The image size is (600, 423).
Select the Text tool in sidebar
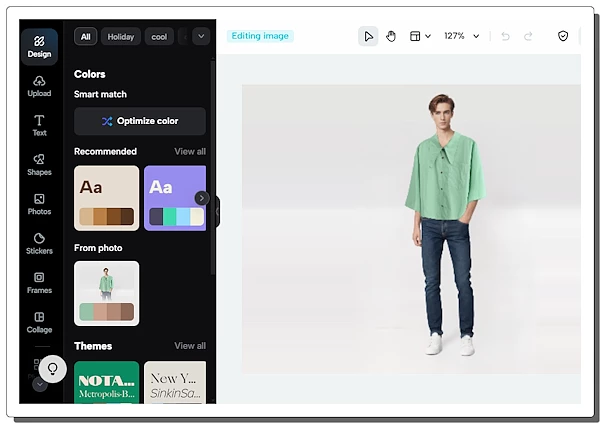pos(39,125)
